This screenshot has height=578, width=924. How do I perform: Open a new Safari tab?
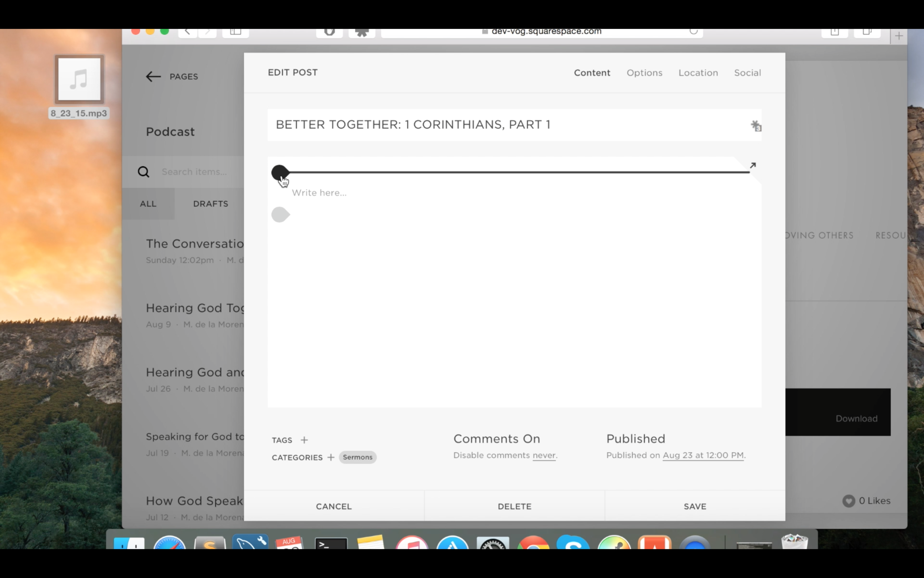[899, 36]
